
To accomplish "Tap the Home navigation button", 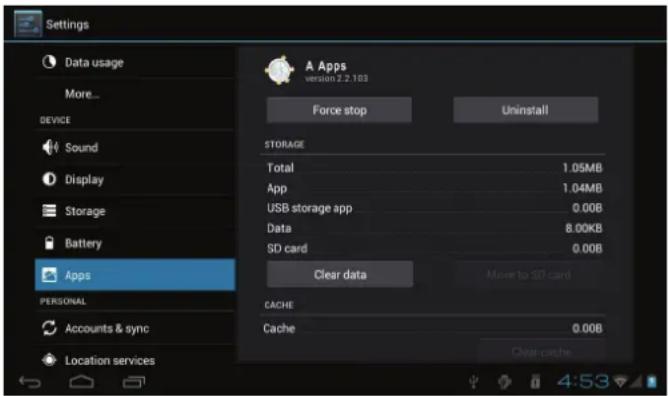I will (82, 382).
